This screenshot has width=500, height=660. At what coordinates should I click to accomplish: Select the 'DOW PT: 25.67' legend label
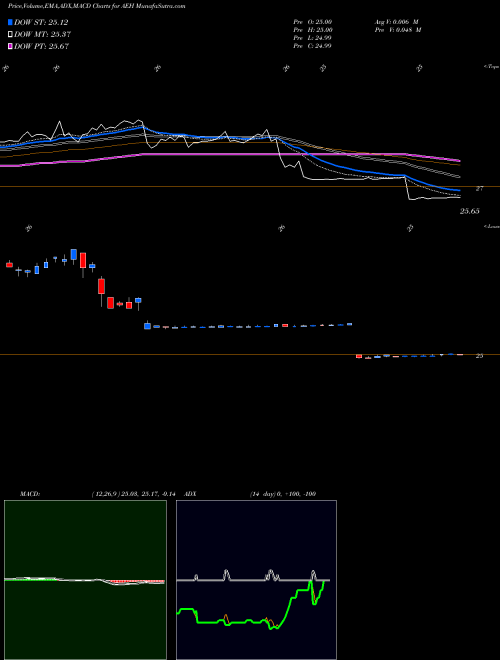41,46
